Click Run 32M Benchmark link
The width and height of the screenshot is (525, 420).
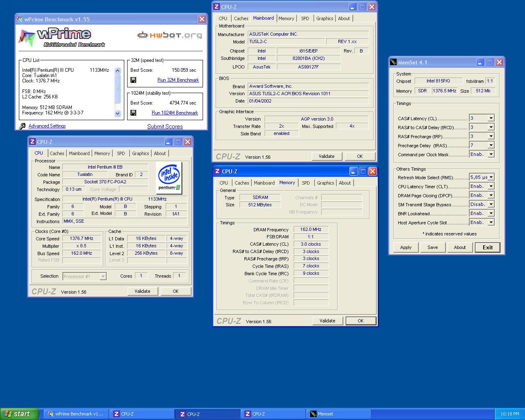tap(178, 80)
